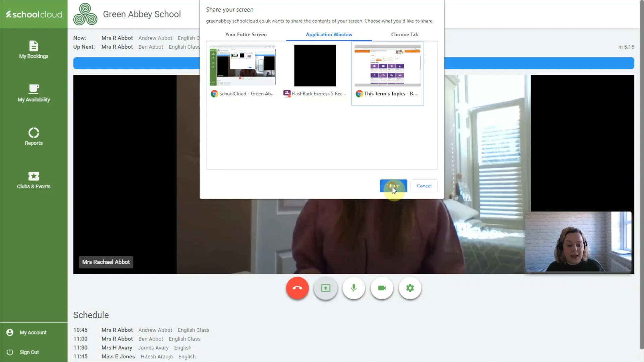Switch to Chrome Tab option
Screen dimensions: 644x362
pos(405,35)
